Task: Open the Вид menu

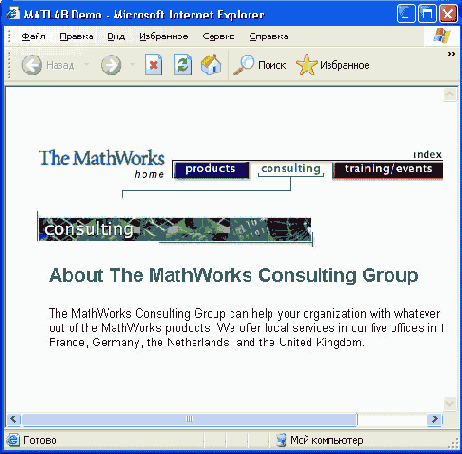Action: [116, 36]
